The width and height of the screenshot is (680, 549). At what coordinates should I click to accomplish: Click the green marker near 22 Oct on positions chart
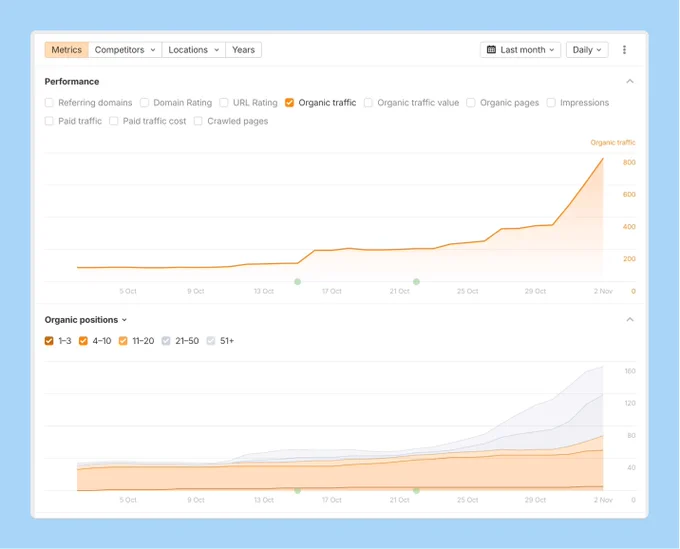(416, 490)
